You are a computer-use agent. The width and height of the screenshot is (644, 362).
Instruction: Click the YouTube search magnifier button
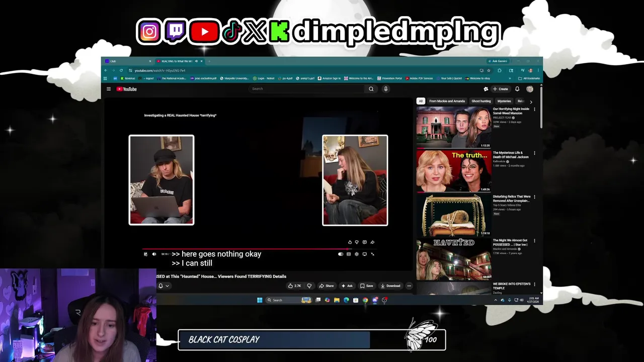click(371, 89)
